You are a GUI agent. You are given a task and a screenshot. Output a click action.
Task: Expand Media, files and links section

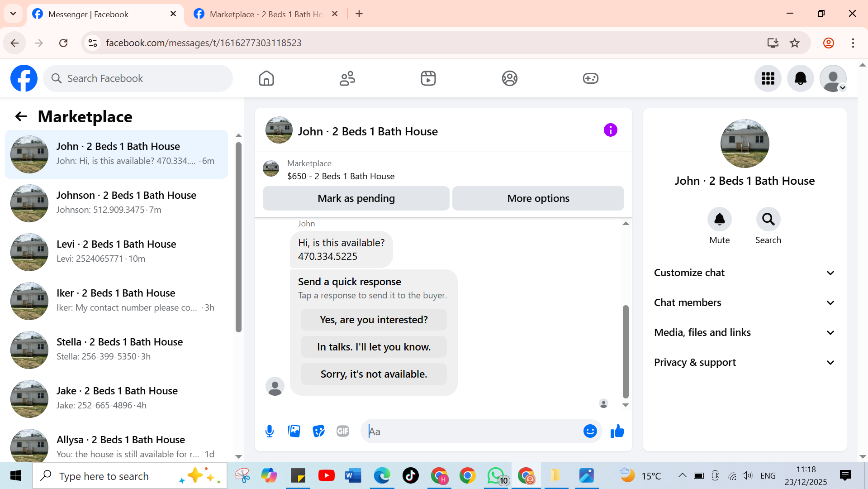tap(745, 332)
